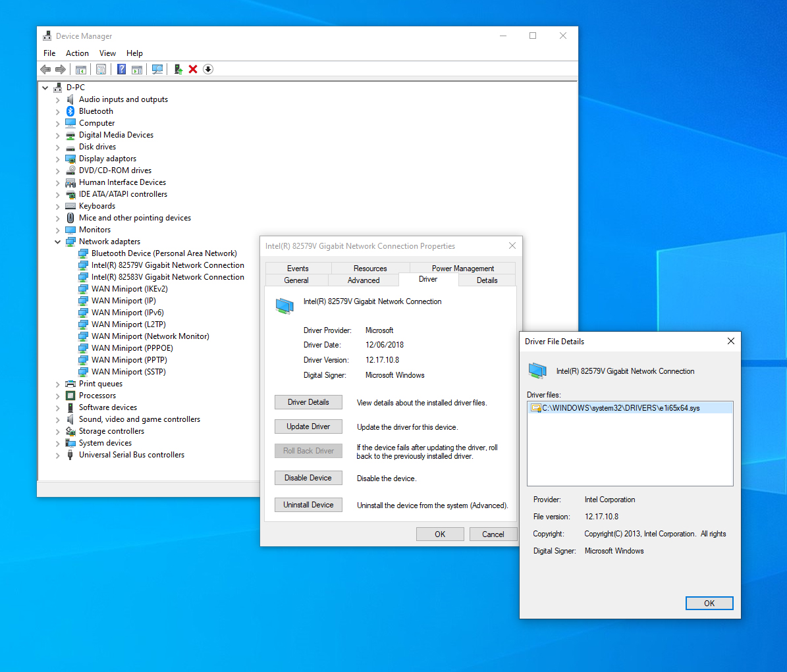Click the Update Driver button
The width and height of the screenshot is (787, 672).
(x=308, y=426)
